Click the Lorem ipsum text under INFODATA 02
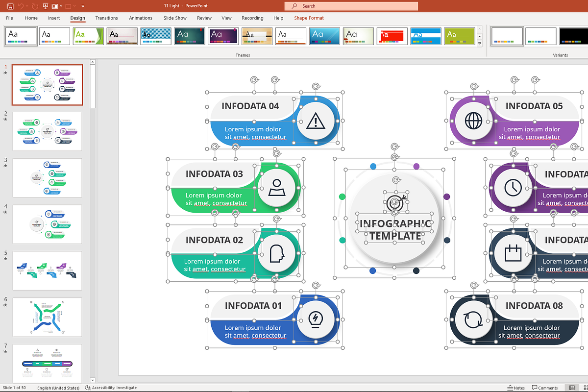 tap(215, 265)
